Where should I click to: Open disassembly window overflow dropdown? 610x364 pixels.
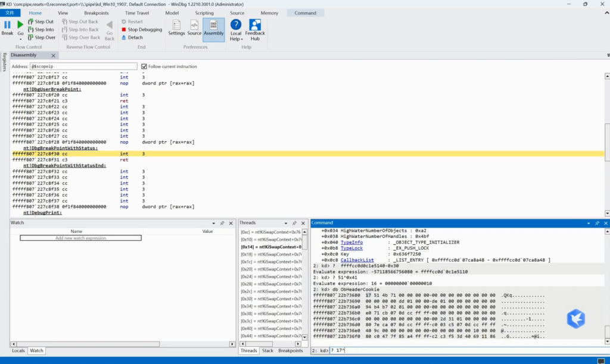click(x=608, y=55)
